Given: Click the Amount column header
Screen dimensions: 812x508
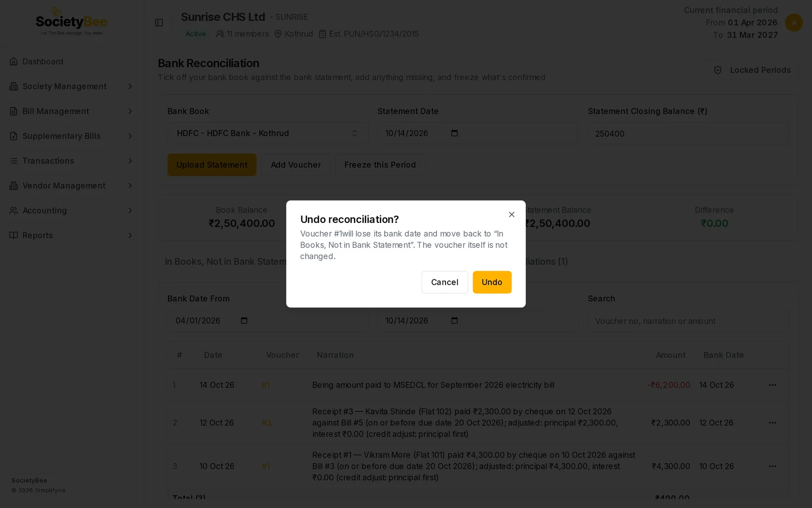Looking at the screenshot, I should click(x=670, y=355).
